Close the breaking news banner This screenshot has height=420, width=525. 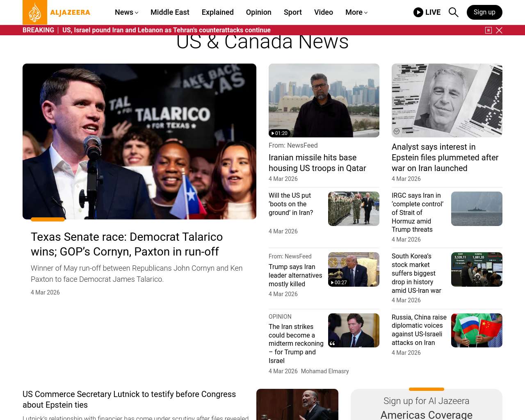[499, 30]
